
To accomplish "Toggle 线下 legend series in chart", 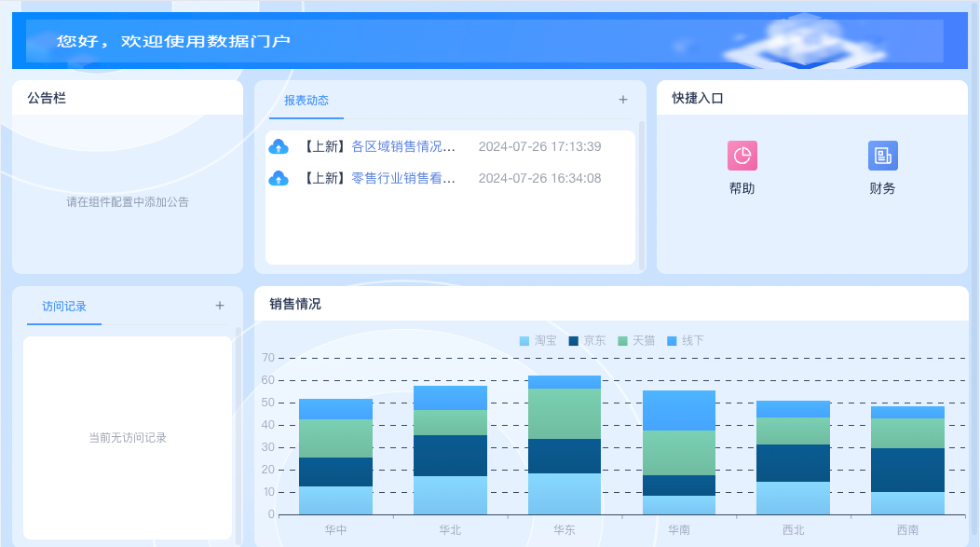I will pos(686,341).
